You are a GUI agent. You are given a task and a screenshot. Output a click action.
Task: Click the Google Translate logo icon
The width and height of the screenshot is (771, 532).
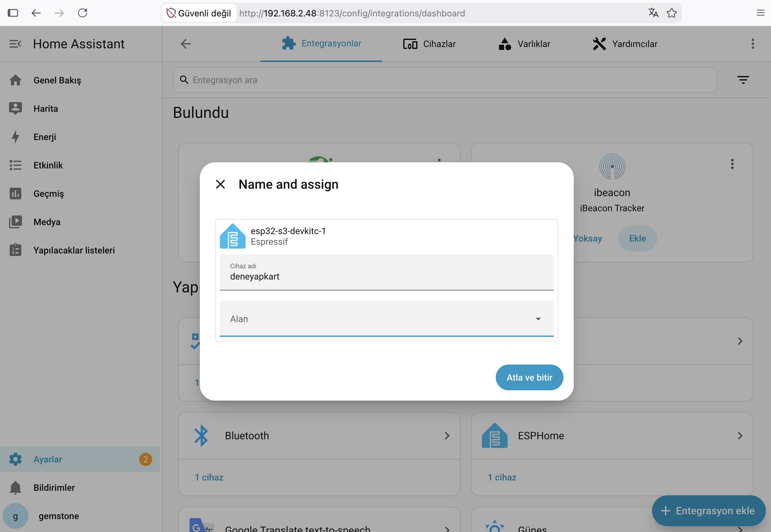(201, 525)
